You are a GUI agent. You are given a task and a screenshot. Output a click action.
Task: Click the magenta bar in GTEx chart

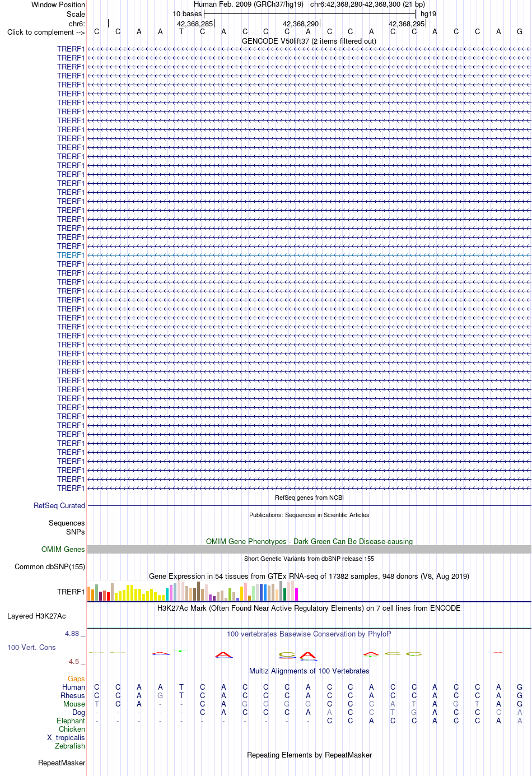coord(297,594)
